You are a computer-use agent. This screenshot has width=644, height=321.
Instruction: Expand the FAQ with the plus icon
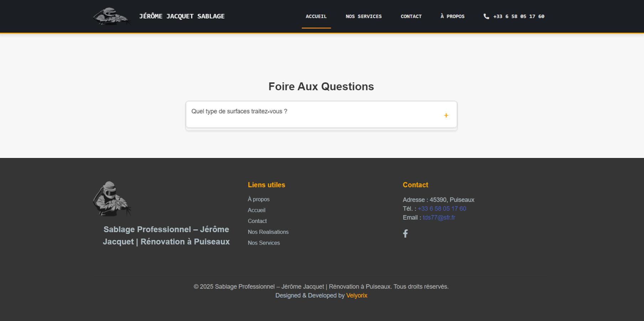pos(446,116)
